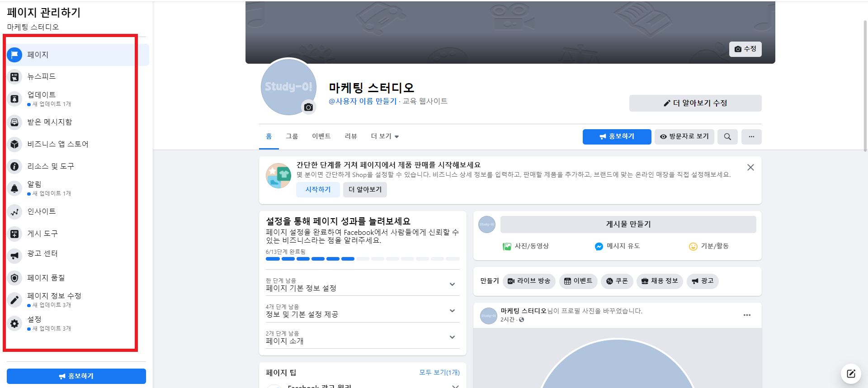Click 이벤트 create chip
The image size is (868, 388).
point(578,281)
